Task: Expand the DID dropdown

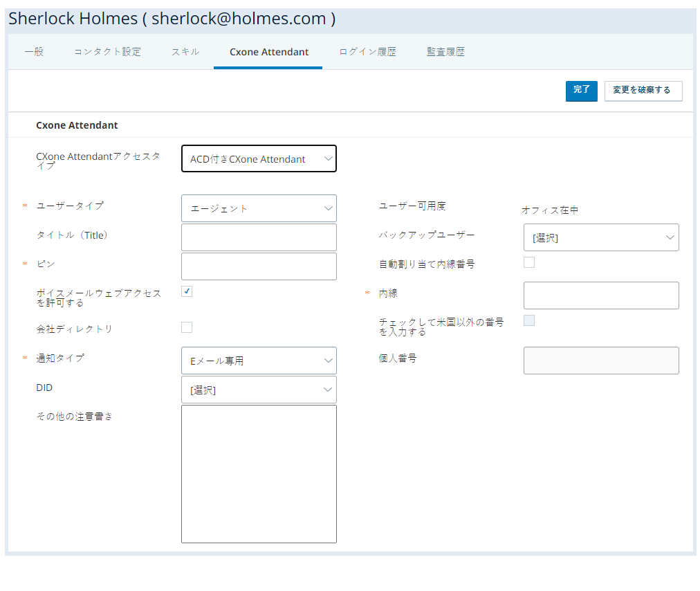Action: (x=259, y=390)
